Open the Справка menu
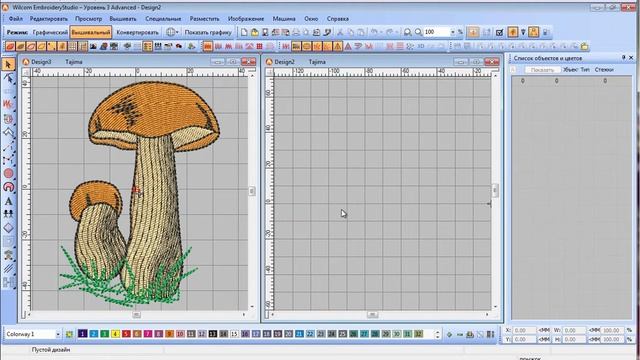Image resolution: width=640 pixels, height=360 pixels. (x=338, y=19)
